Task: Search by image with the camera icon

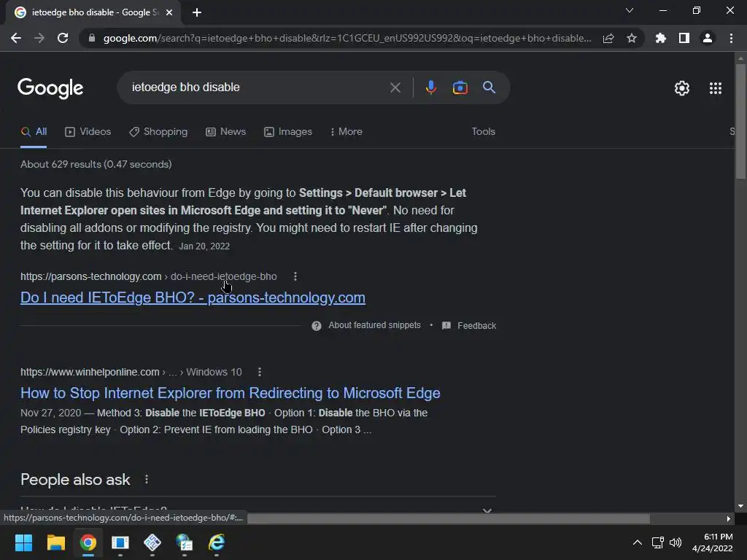Action: [460, 87]
